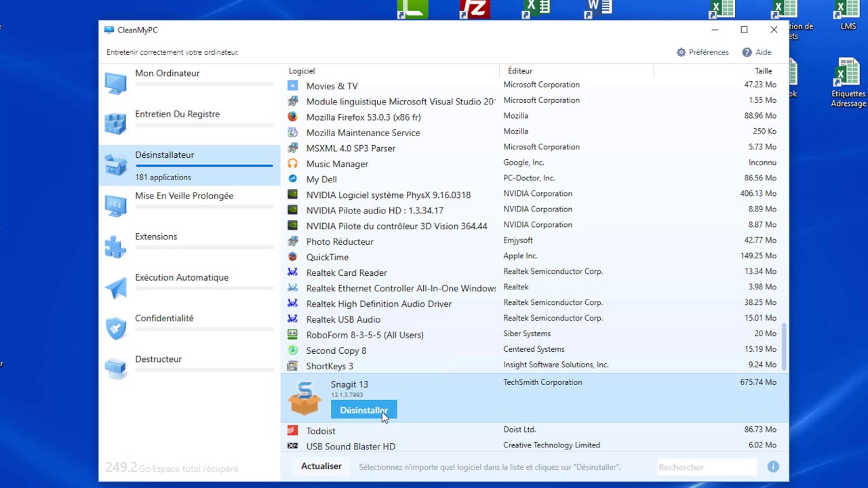This screenshot has height=488, width=868.
Task: Open the Exécution Automatique section
Action: click(189, 287)
